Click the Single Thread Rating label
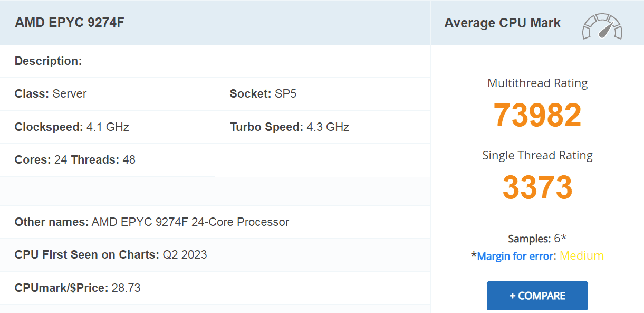 pos(537,155)
